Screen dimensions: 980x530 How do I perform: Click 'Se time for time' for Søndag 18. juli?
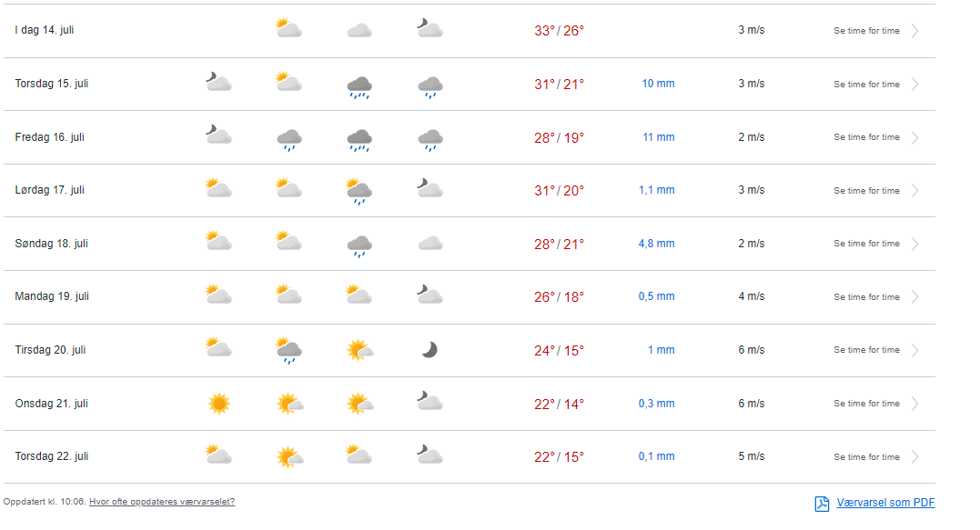[866, 244]
